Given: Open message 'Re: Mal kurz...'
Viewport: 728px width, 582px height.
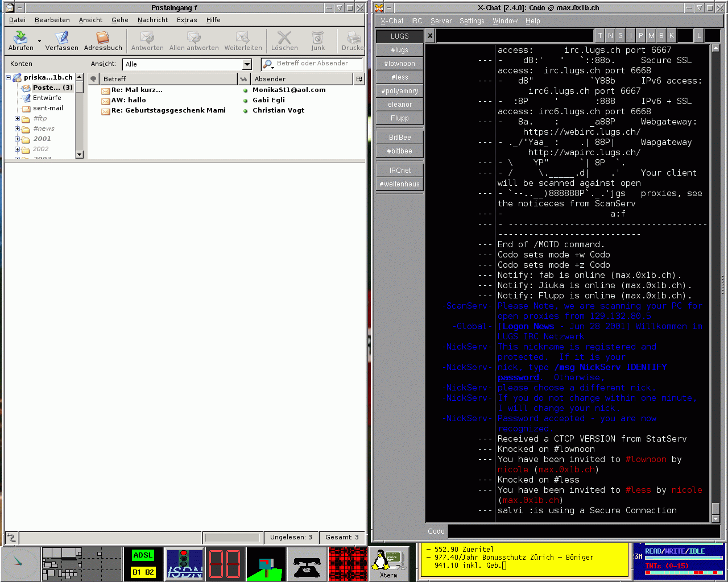Looking at the screenshot, I should tap(137, 90).
